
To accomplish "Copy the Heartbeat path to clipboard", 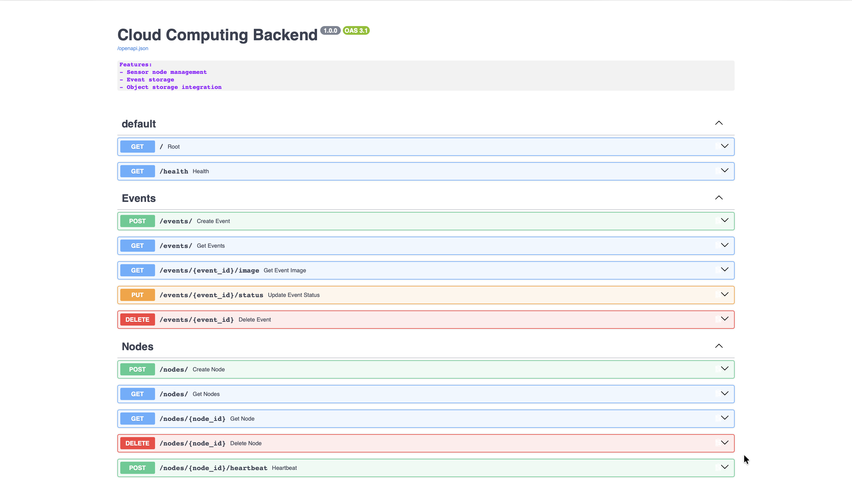I will coord(718,468).
